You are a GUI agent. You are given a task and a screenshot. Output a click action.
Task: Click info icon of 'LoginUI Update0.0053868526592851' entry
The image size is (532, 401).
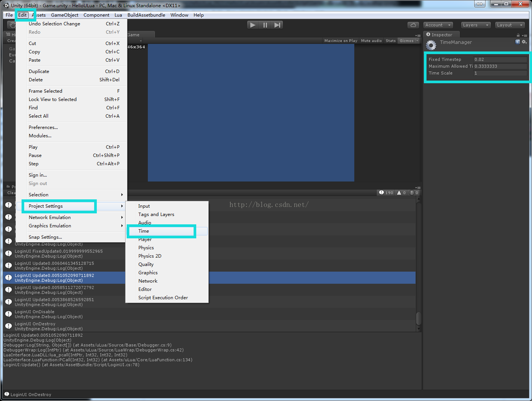pos(8,302)
